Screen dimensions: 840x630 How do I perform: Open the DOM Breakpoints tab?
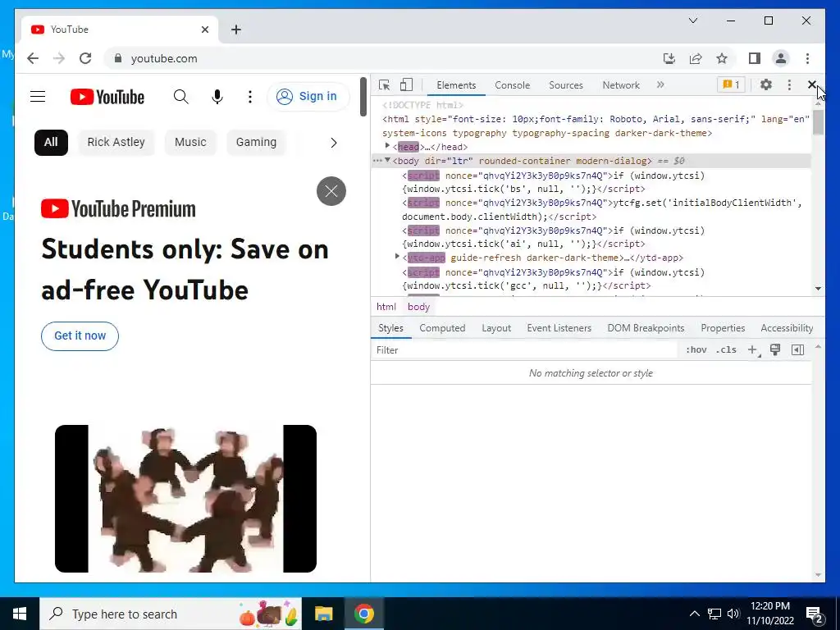[x=646, y=328]
